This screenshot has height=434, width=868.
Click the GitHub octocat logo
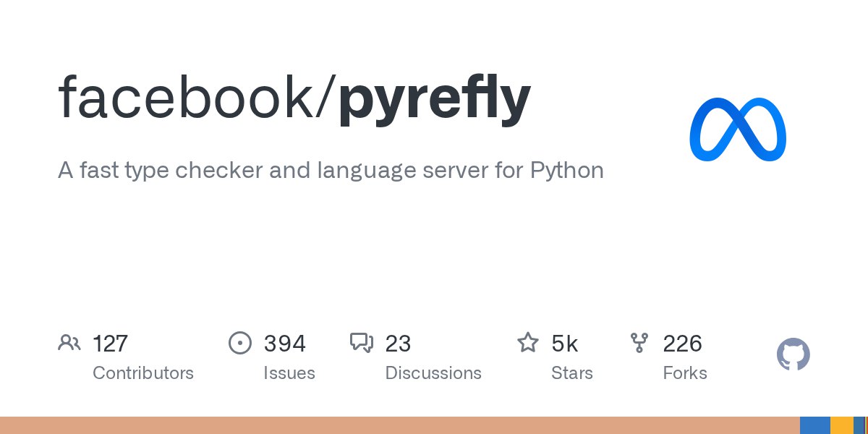click(793, 355)
